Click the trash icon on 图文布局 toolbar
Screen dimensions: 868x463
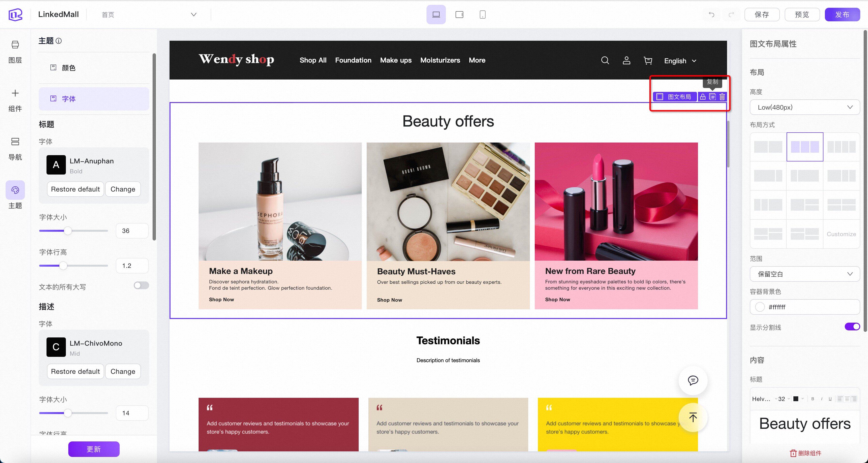point(722,97)
